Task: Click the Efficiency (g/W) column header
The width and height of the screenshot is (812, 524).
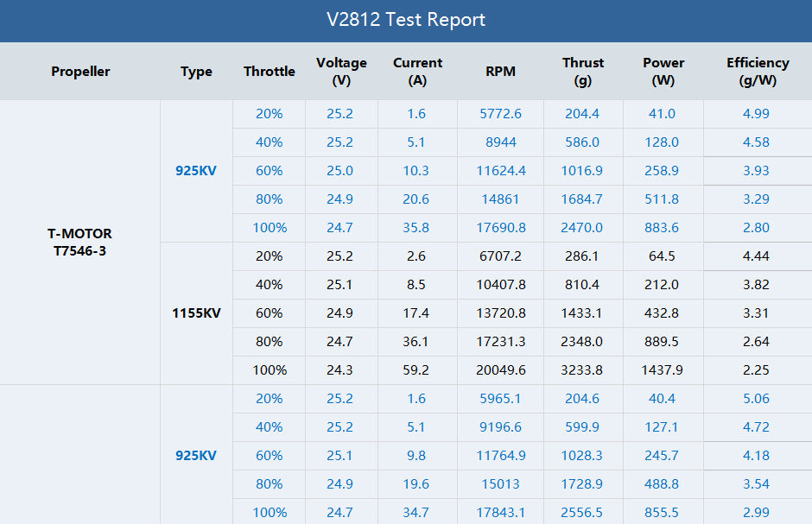Action: 757,72
